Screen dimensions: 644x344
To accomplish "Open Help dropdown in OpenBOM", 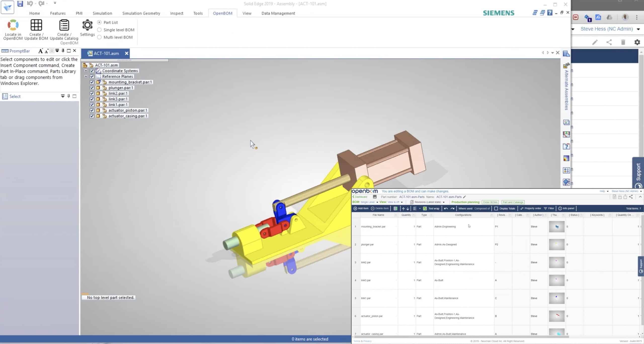I will coord(604,191).
